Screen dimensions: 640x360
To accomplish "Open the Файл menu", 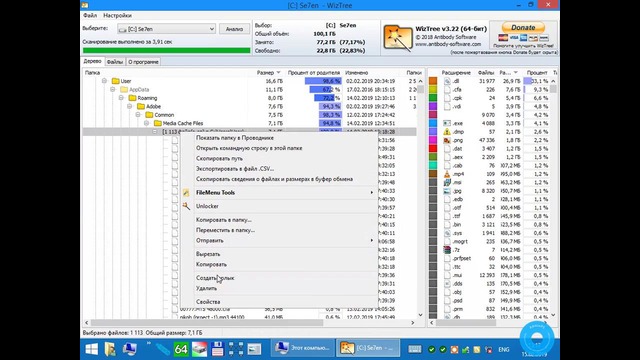I will point(90,15).
